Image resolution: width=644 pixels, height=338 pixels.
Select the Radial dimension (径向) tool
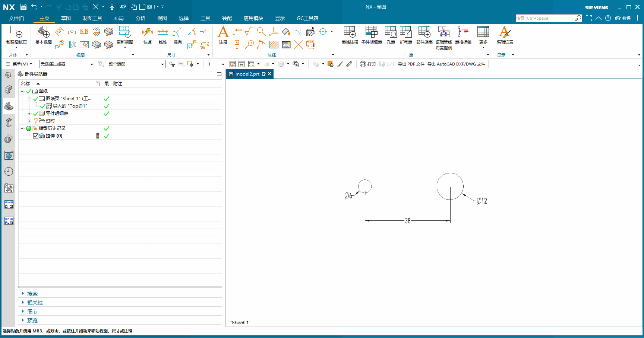(x=177, y=32)
